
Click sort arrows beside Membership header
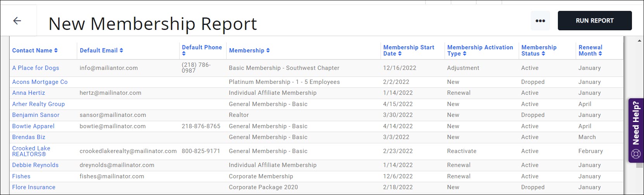268,50
